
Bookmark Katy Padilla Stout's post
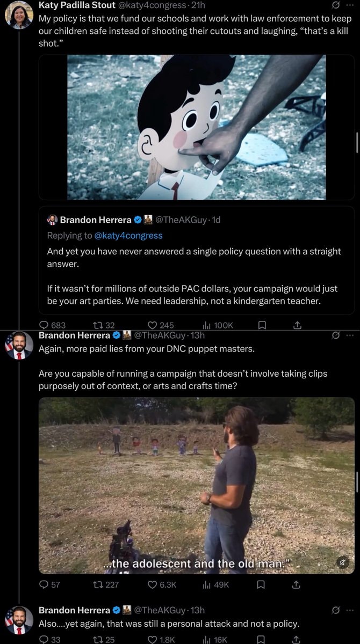coord(262,325)
